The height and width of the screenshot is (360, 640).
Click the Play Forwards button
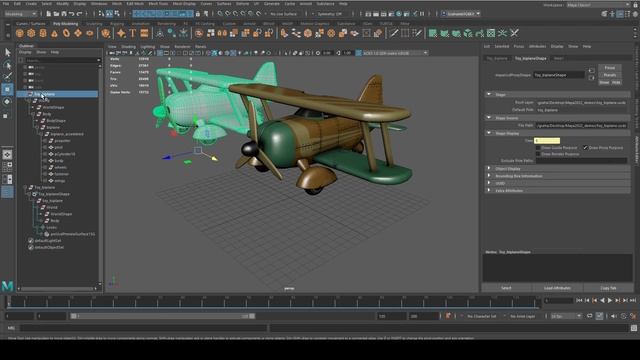click(610, 300)
